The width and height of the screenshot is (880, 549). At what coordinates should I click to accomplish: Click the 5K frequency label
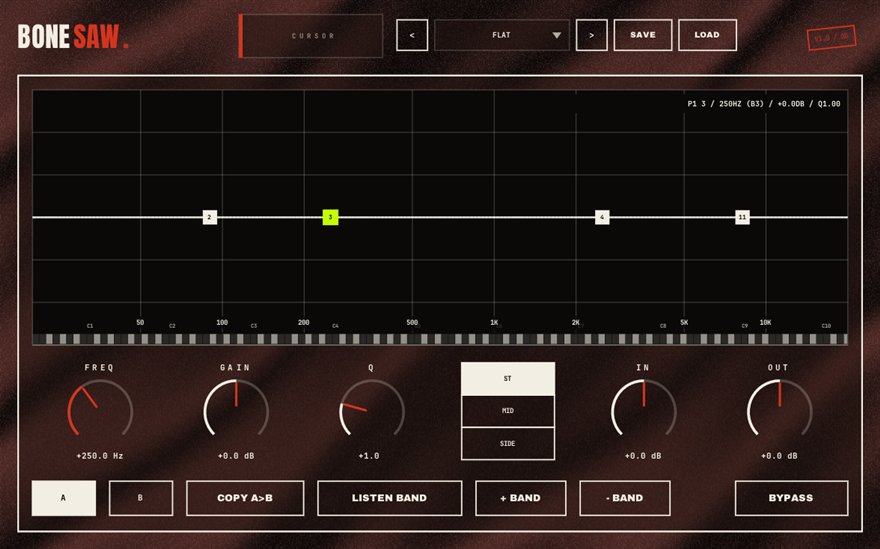[x=684, y=323]
